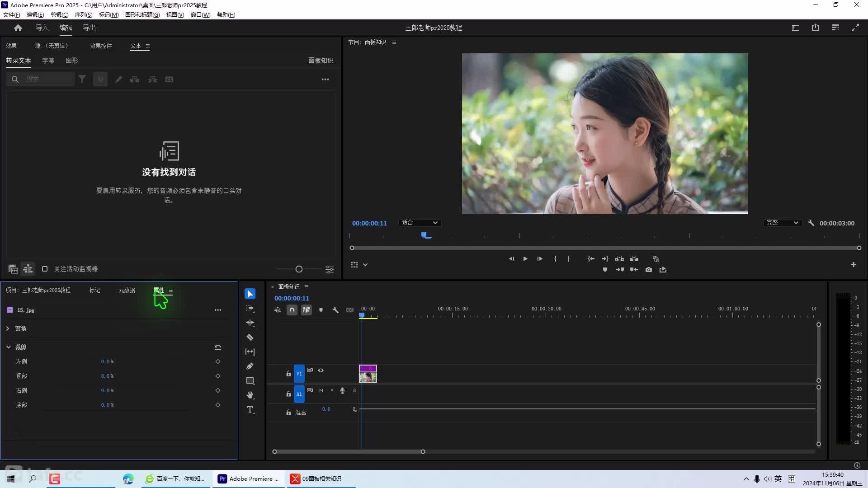This screenshot has height=488, width=868.
Task: Open the Sequence menu
Action: (84, 14)
